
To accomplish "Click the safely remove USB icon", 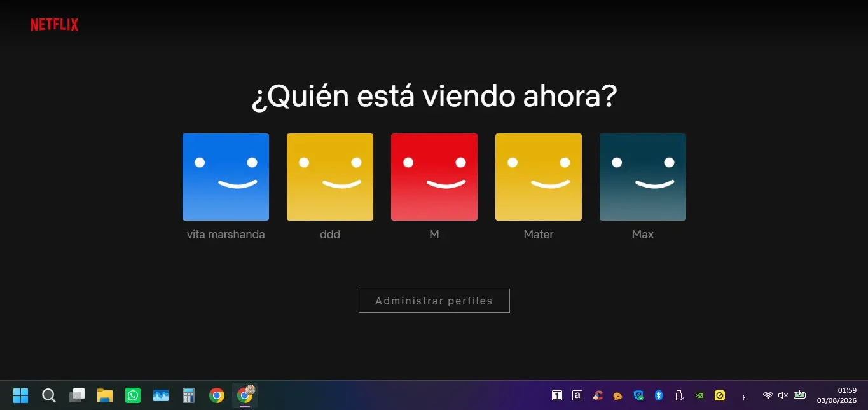I will tap(679, 395).
